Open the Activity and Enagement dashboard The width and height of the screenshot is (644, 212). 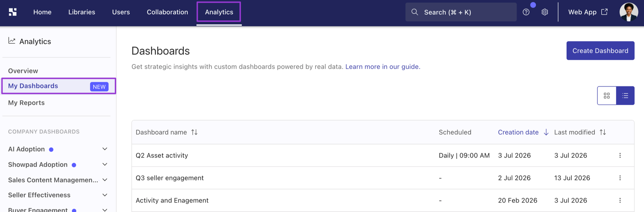172,200
